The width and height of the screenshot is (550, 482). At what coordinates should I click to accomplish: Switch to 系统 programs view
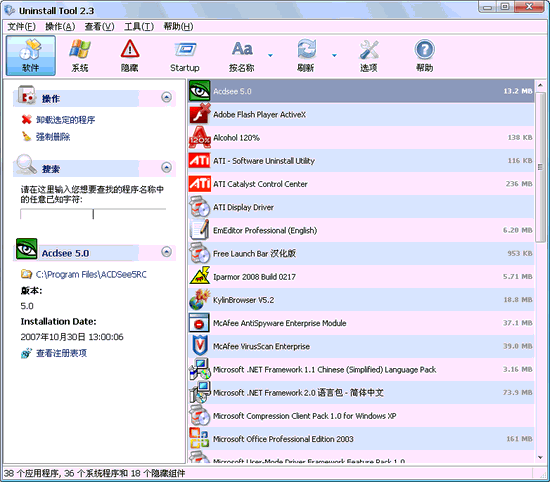(80, 55)
